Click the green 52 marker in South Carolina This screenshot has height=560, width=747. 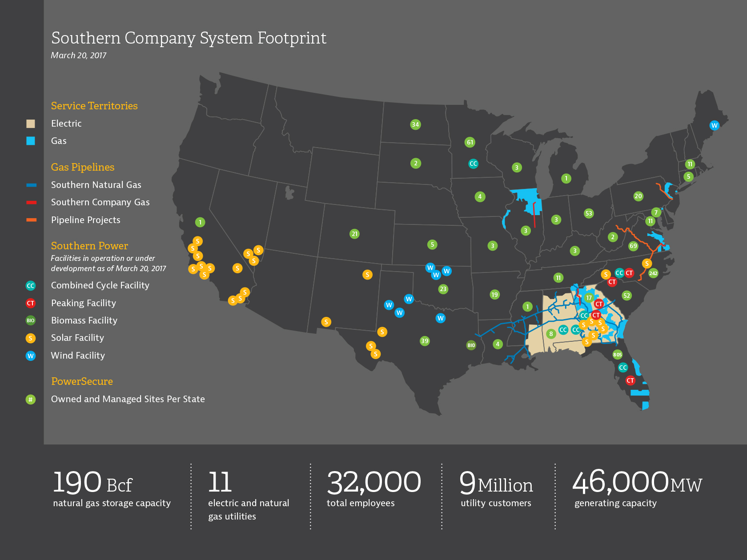click(627, 296)
